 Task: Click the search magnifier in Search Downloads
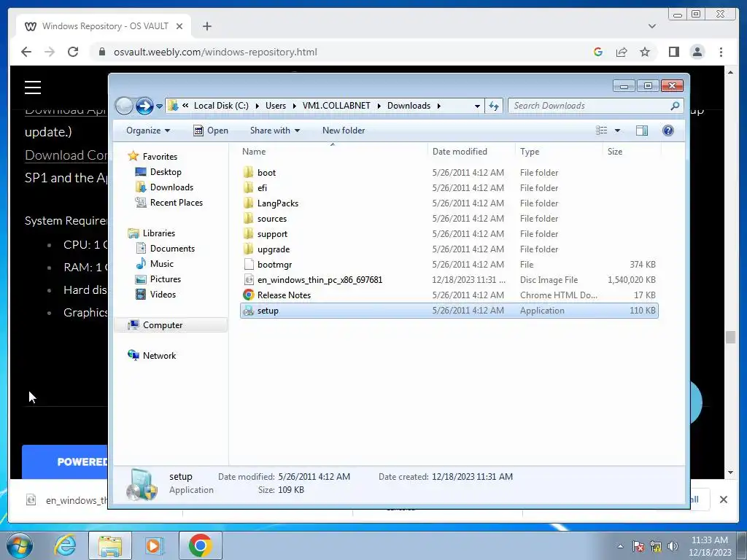pos(675,106)
